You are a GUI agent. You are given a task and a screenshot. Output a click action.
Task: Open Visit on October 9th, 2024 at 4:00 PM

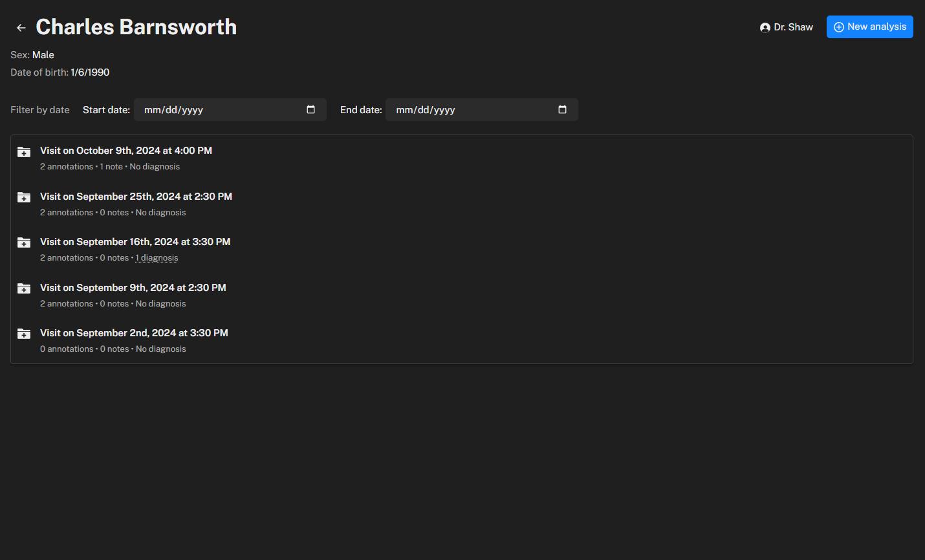tap(126, 151)
